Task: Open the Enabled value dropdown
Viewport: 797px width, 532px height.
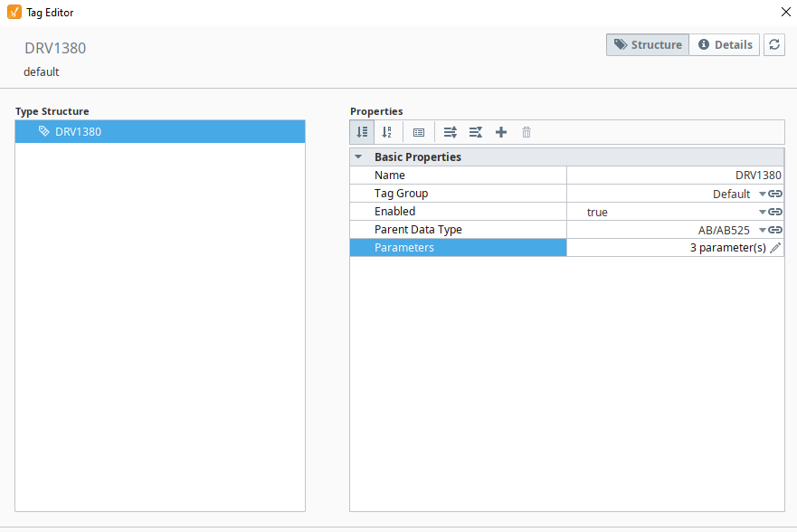Action: (x=763, y=213)
